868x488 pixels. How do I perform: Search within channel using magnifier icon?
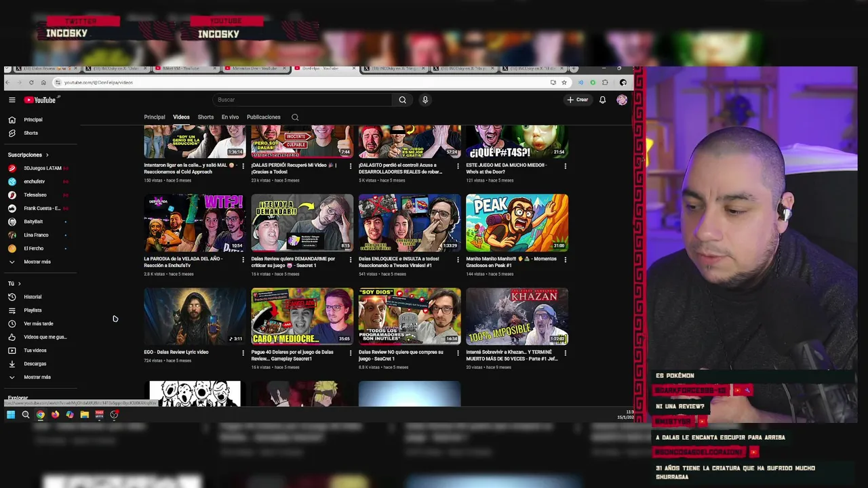(295, 117)
